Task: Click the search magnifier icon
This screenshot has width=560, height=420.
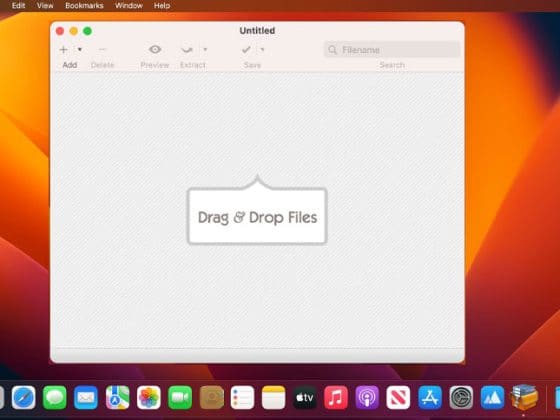Action: click(x=332, y=50)
